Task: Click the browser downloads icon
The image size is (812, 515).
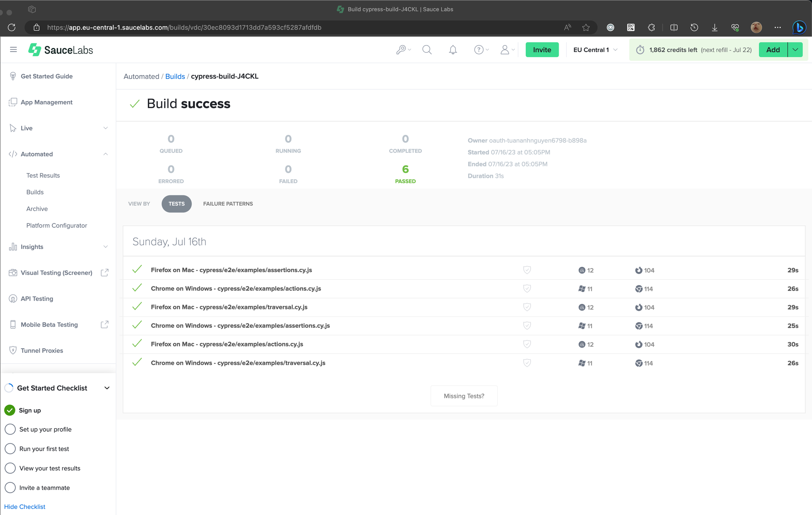Action: coord(715,28)
